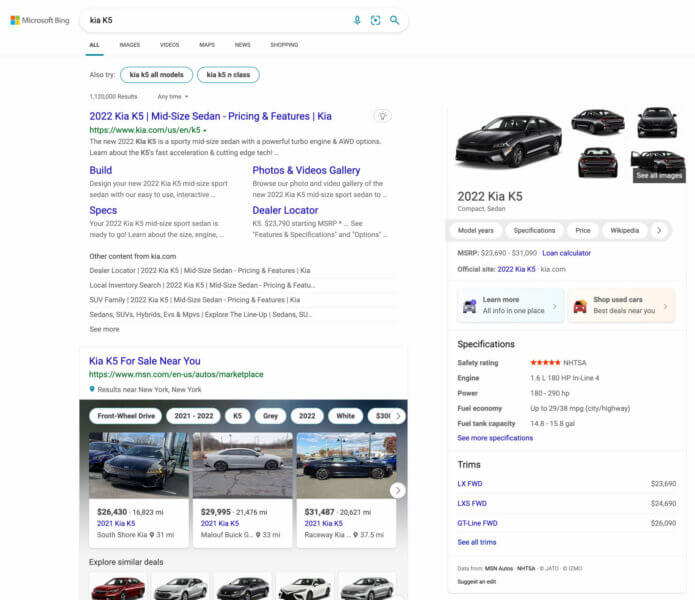Apply the White color filter chip
Image resolution: width=695 pixels, height=600 pixels.
[345, 416]
